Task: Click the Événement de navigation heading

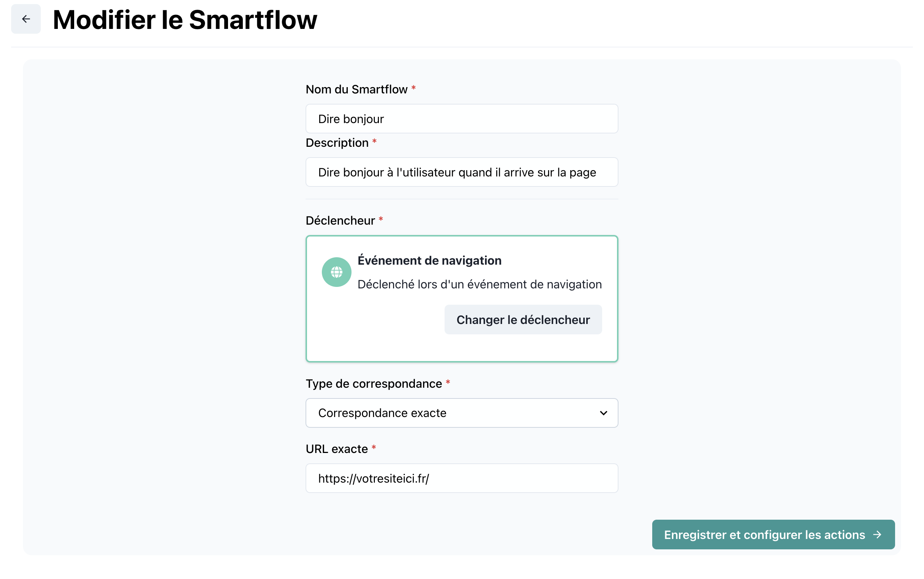Action: coord(429,260)
